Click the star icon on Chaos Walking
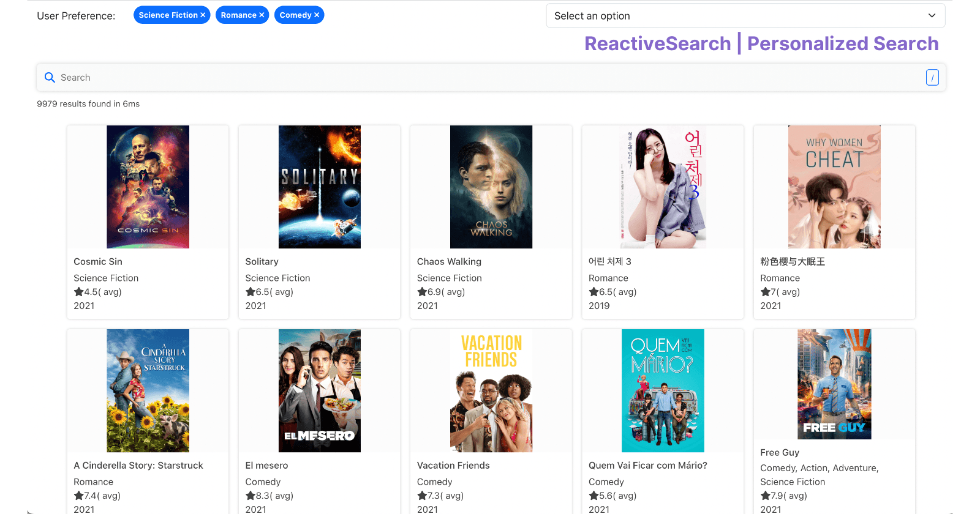Viewport: 980px width, 514px height. tap(422, 292)
